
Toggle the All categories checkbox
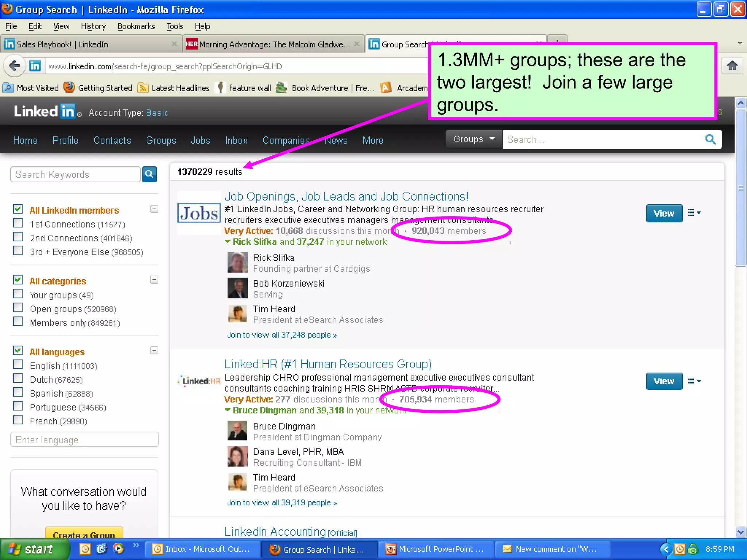18,280
